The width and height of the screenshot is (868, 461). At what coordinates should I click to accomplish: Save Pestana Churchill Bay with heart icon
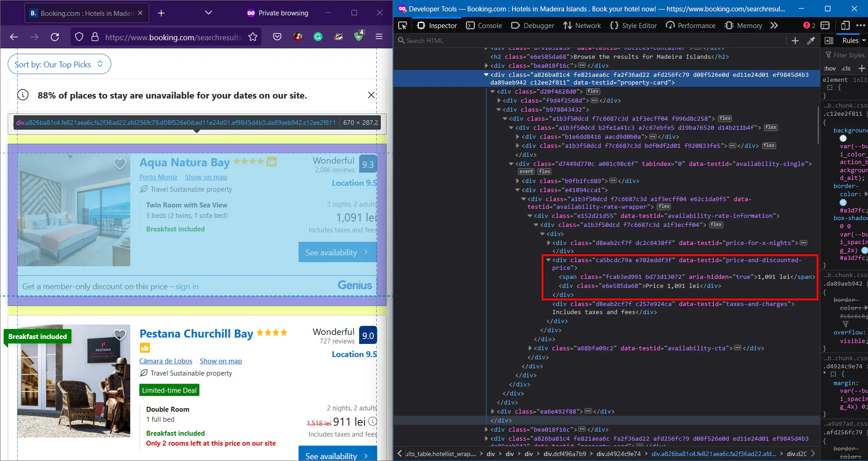(120, 335)
